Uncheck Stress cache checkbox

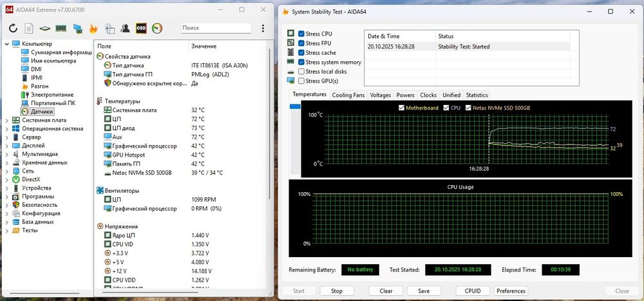[x=301, y=53]
